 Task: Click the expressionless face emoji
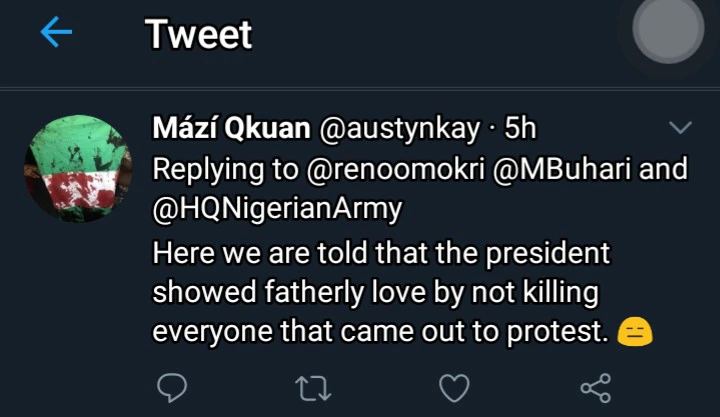635,334
